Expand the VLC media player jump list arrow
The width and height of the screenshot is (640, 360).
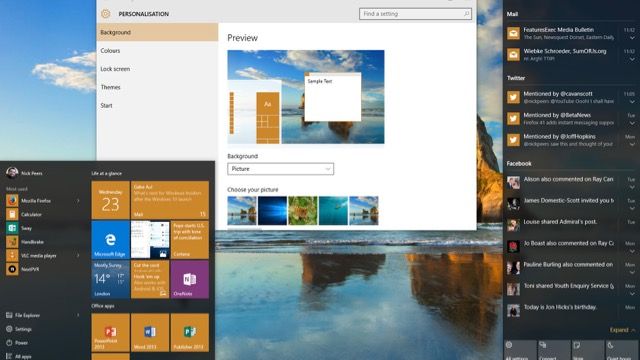[78, 256]
